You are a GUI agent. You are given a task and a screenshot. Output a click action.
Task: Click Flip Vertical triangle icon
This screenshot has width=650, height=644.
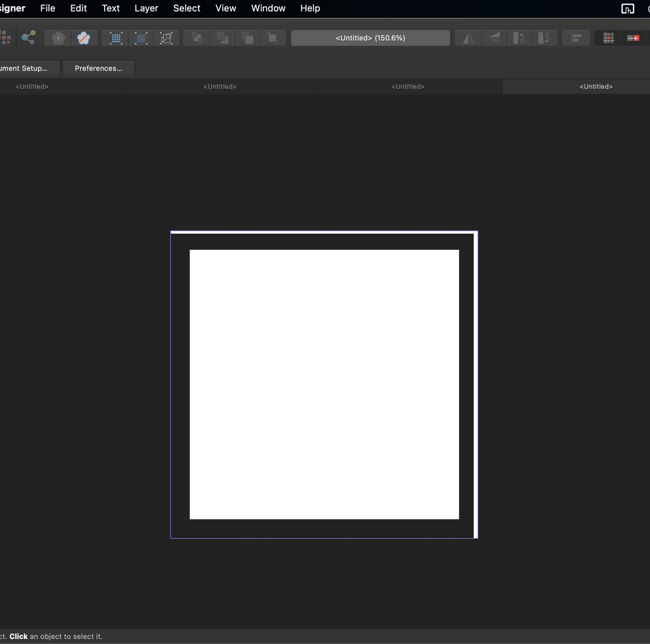[494, 38]
